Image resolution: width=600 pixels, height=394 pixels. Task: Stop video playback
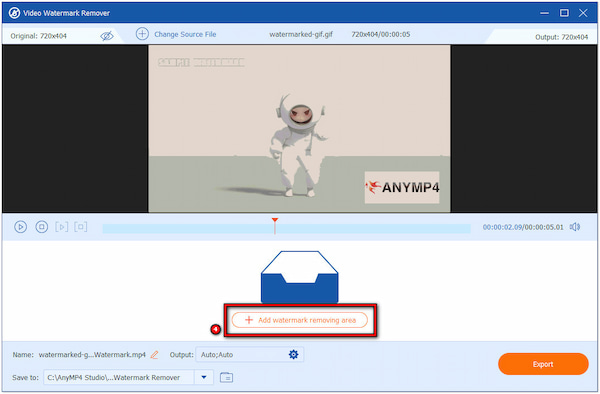(42, 227)
